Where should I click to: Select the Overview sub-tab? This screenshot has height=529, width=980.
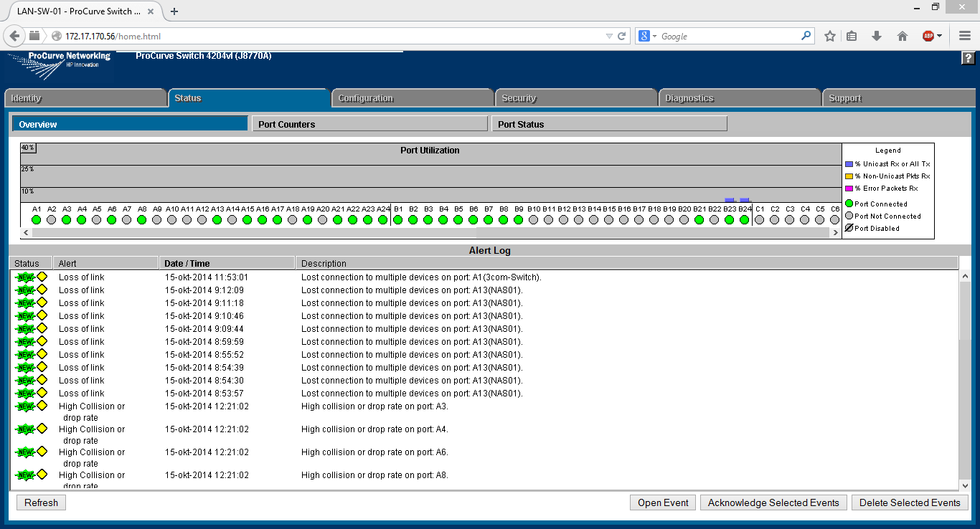pos(130,124)
